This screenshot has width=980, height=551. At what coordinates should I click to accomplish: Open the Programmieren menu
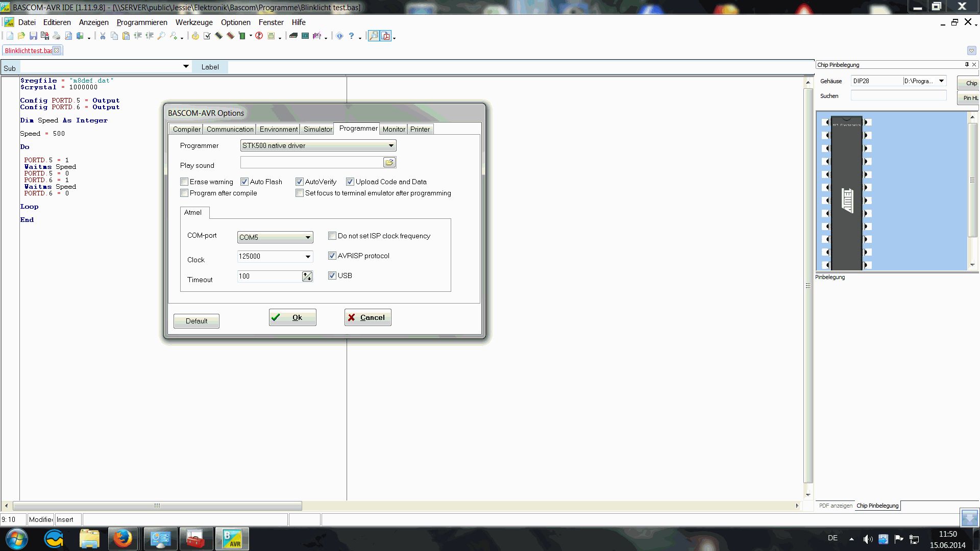pos(142,22)
